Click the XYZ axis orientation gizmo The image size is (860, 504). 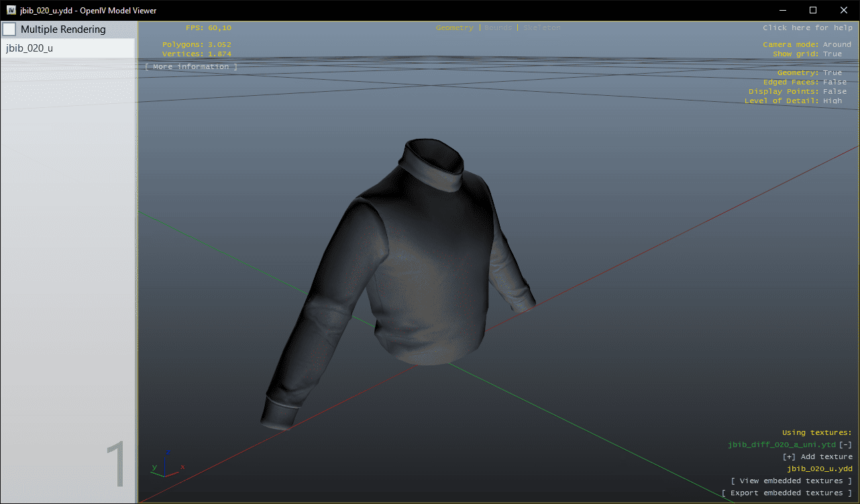(x=166, y=464)
